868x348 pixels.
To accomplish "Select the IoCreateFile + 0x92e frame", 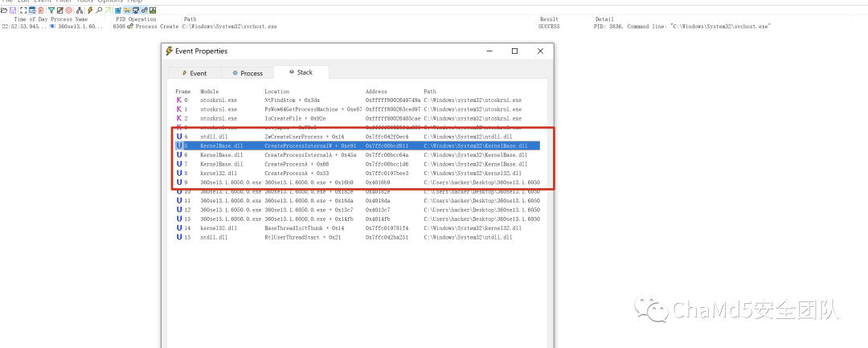I will tap(357, 118).
